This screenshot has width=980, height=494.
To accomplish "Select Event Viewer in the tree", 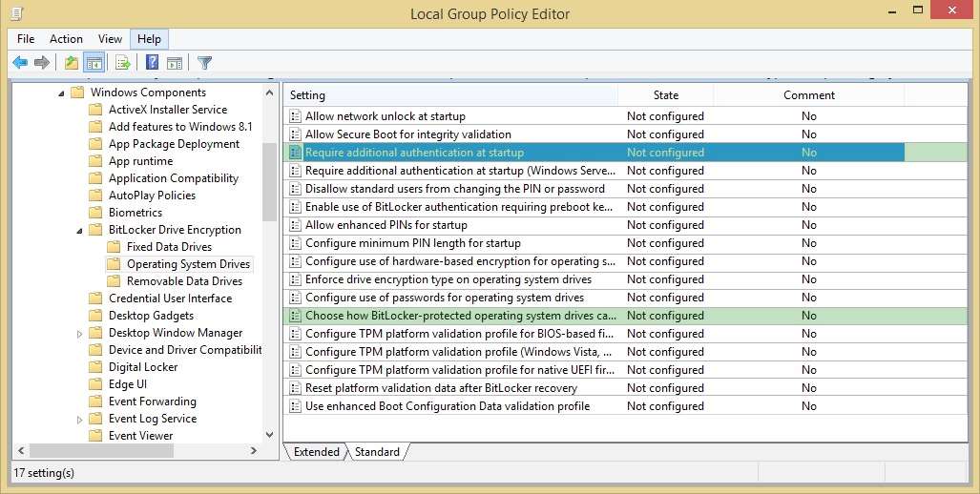I will tap(140, 436).
